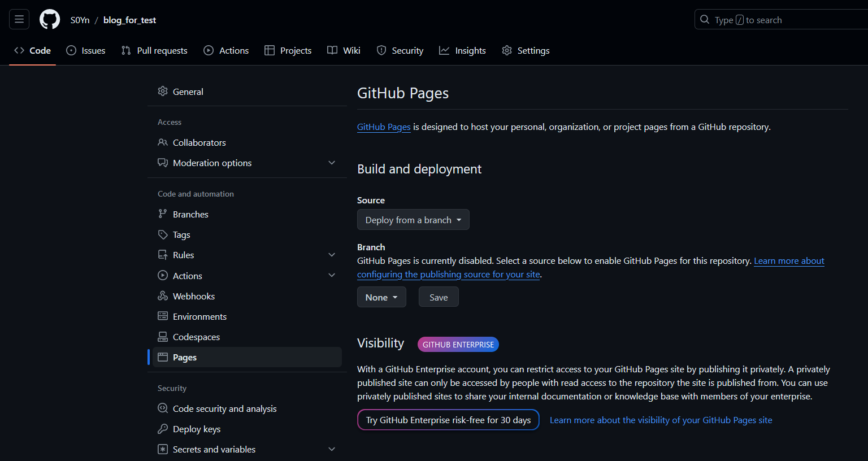Viewport: 868px width, 461px height.
Task: Expand the sidebar Actions chevron
Action: 332,276
